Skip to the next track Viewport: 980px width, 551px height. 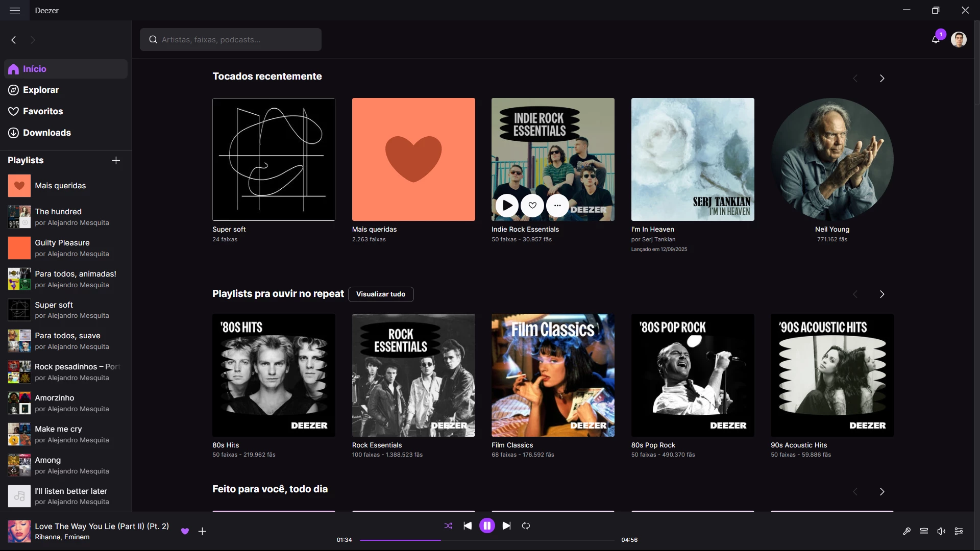(506, 525)
